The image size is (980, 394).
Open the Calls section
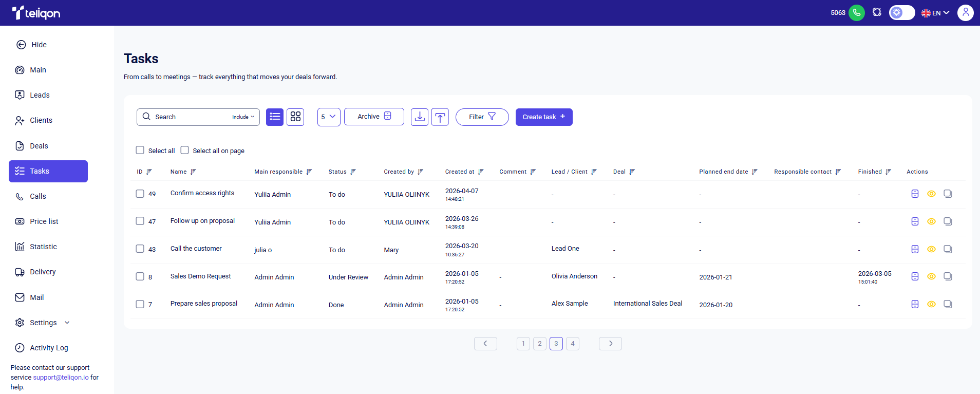[31, 196]
